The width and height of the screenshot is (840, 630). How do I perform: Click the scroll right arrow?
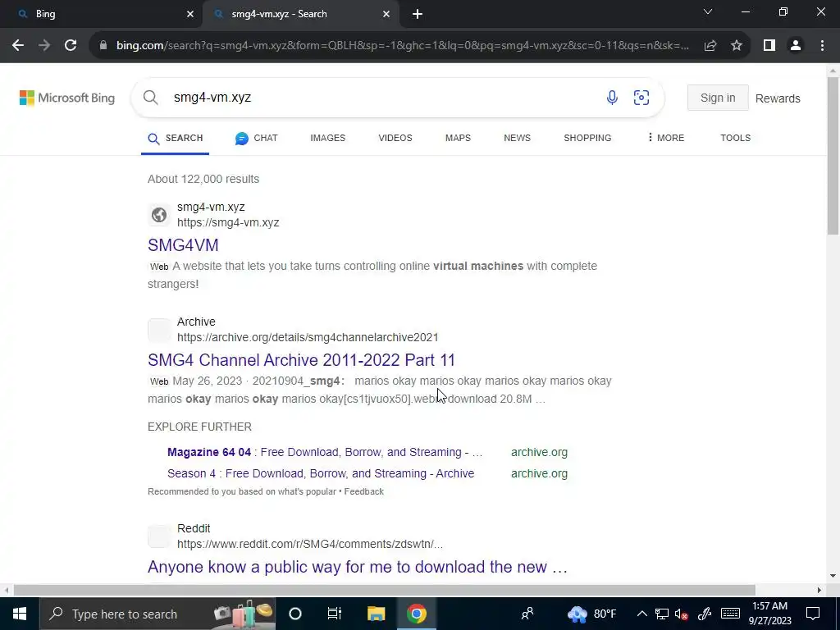[x=819, y=591]
